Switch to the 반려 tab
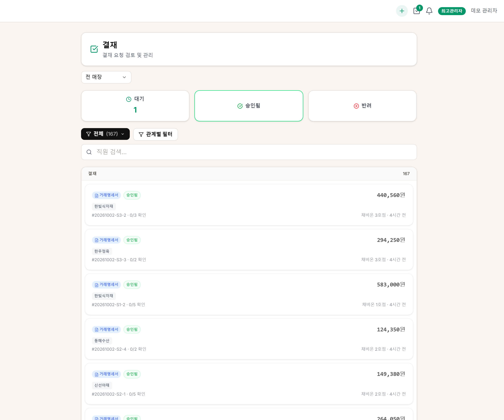 click(362, 106)
